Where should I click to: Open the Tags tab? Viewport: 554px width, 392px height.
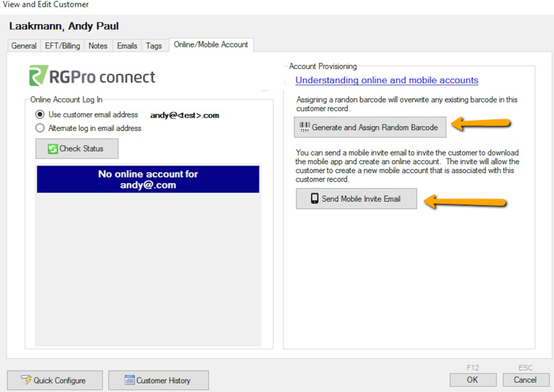pos(154,46)
